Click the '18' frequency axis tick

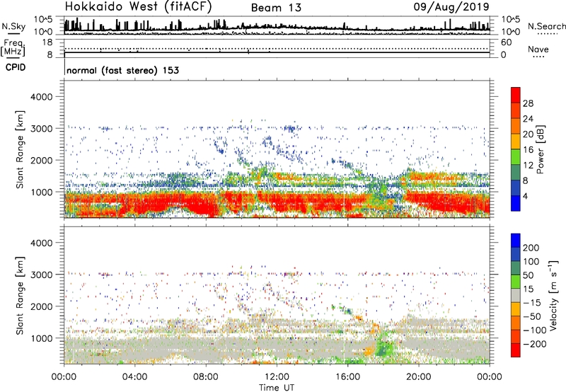pyautogui.click(x=47, y=42)
